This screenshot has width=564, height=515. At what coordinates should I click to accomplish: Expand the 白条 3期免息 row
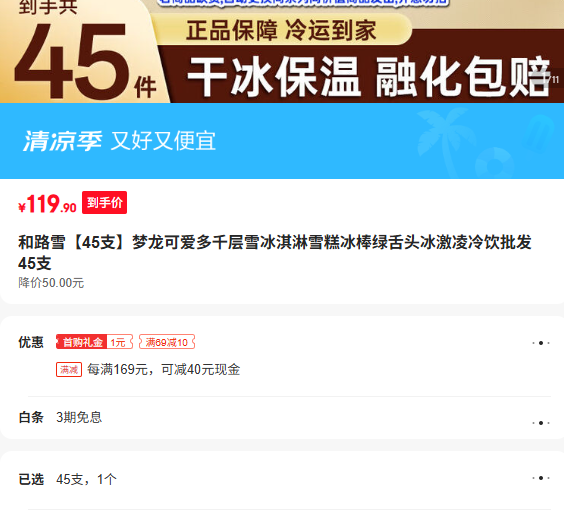(282, 418)
